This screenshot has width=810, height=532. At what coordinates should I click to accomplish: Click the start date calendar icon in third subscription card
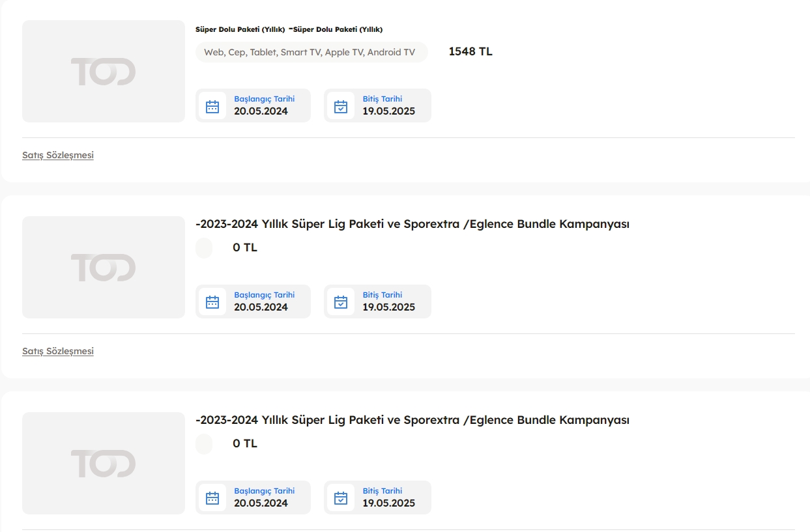tap(212, 498)
